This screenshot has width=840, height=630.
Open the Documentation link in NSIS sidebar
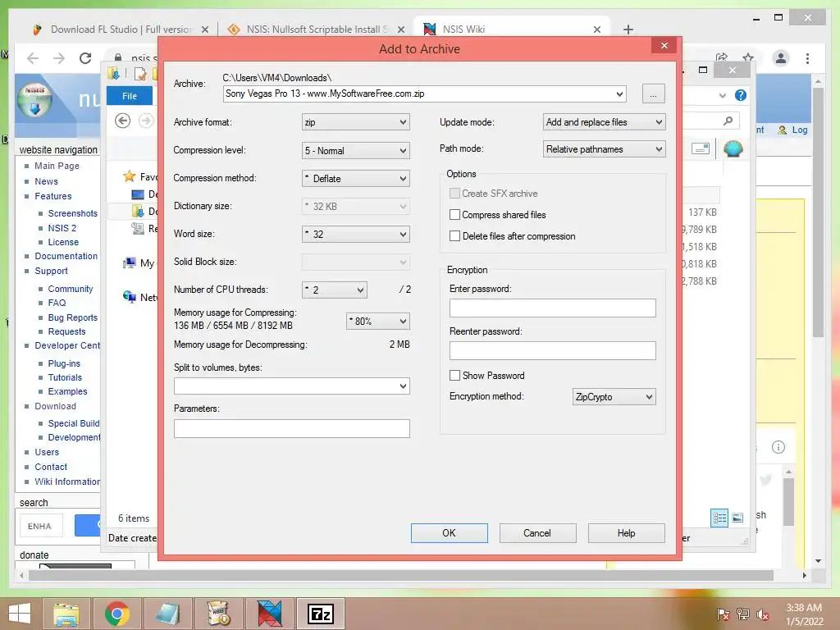pos(66,256)
